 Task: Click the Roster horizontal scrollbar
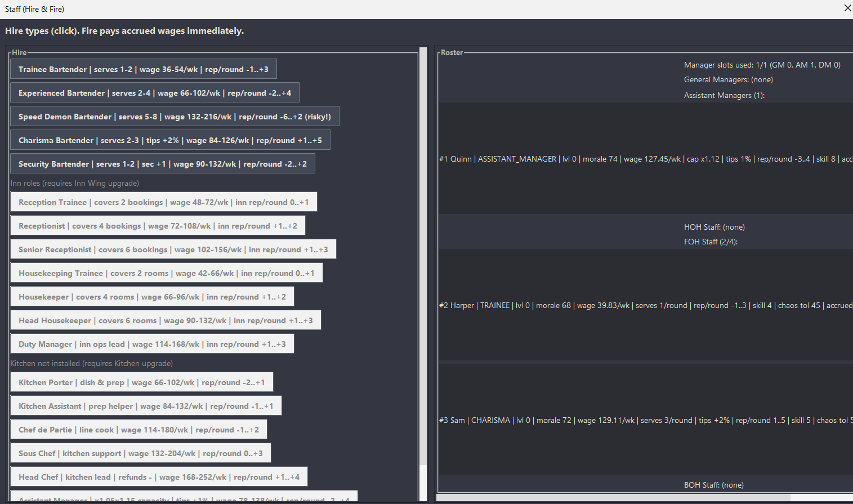pos(645,498)
